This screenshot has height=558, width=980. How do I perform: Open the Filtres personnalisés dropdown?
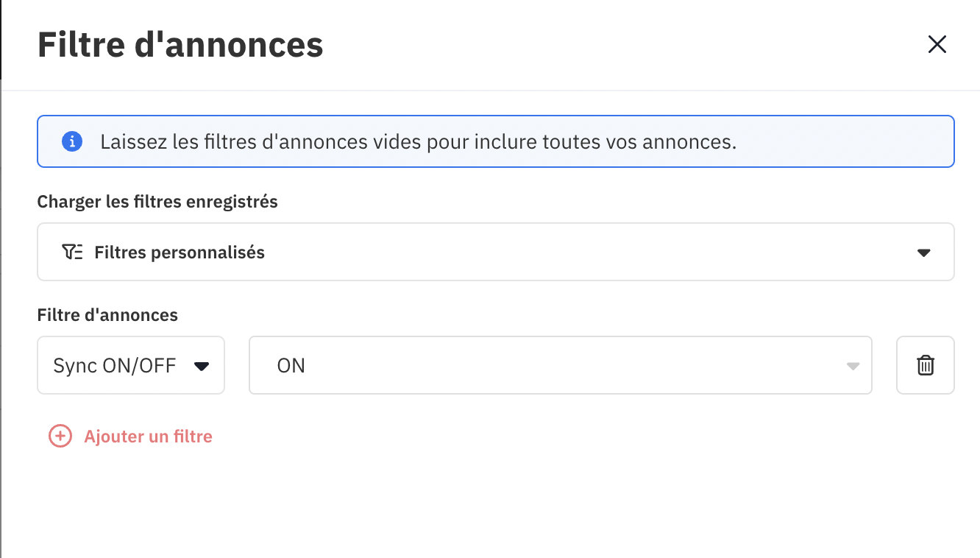pos(495,252)
